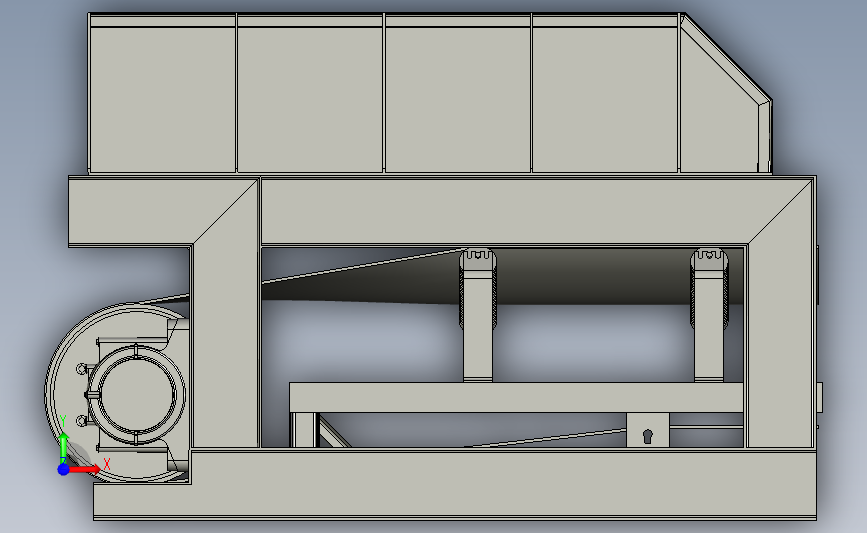Click the red X axis arrow of the triad
Viewport: 867px width, 533px height.
[85, 469]
